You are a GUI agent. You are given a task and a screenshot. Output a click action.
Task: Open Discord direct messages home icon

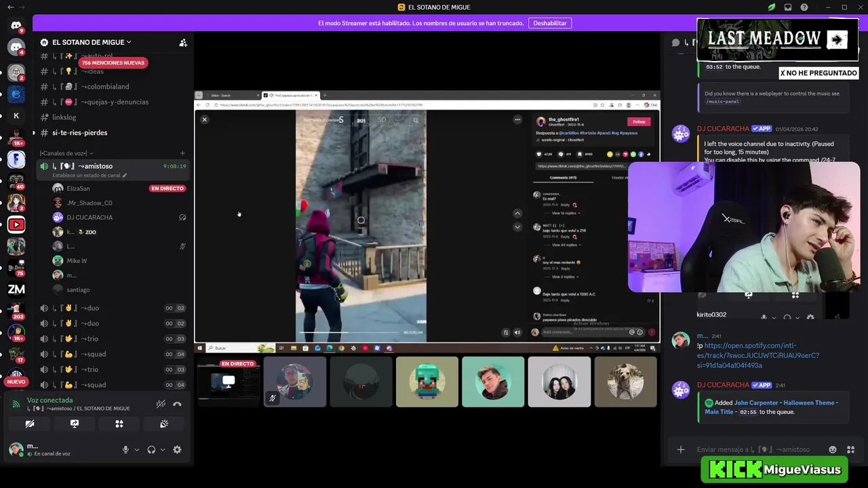point(16,26)
